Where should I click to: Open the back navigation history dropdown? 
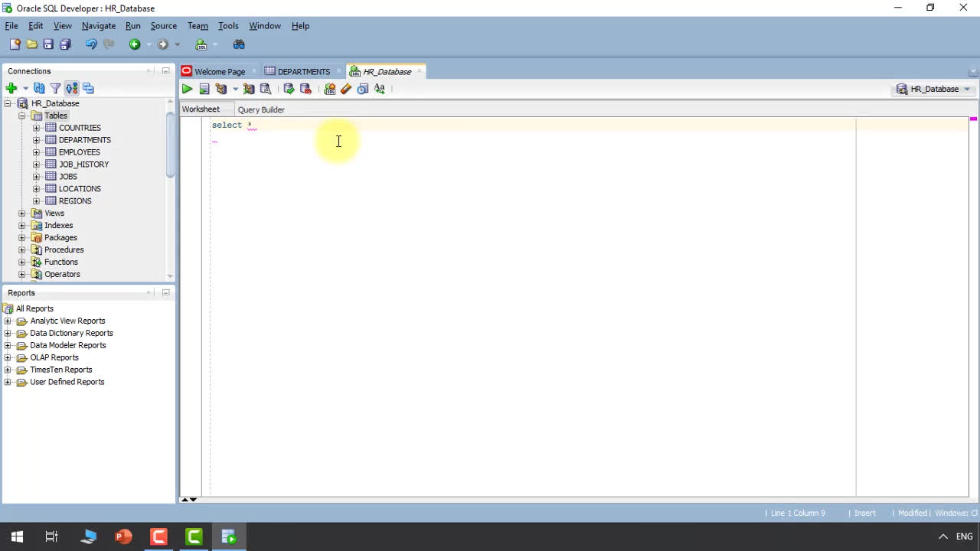(x=149, y=44)
